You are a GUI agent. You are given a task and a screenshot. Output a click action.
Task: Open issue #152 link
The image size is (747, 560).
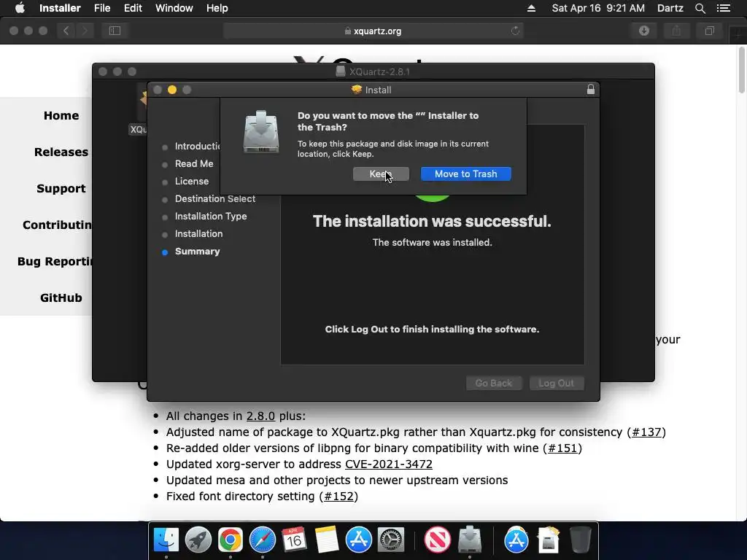(338, 496)
